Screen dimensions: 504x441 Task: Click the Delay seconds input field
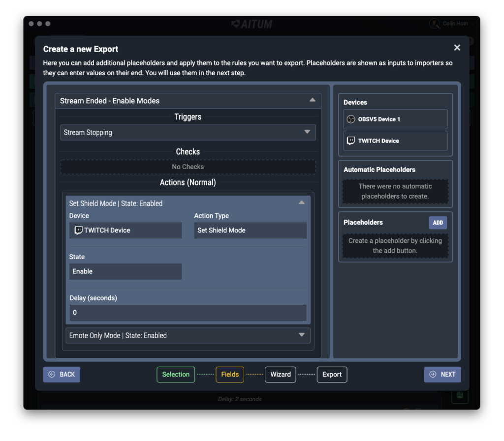188,312
